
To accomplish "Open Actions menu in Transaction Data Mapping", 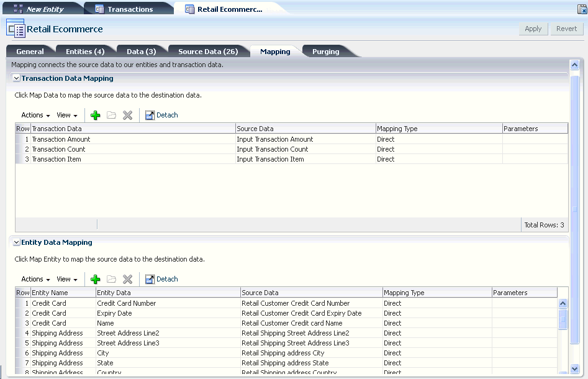I will click(35, 115).
